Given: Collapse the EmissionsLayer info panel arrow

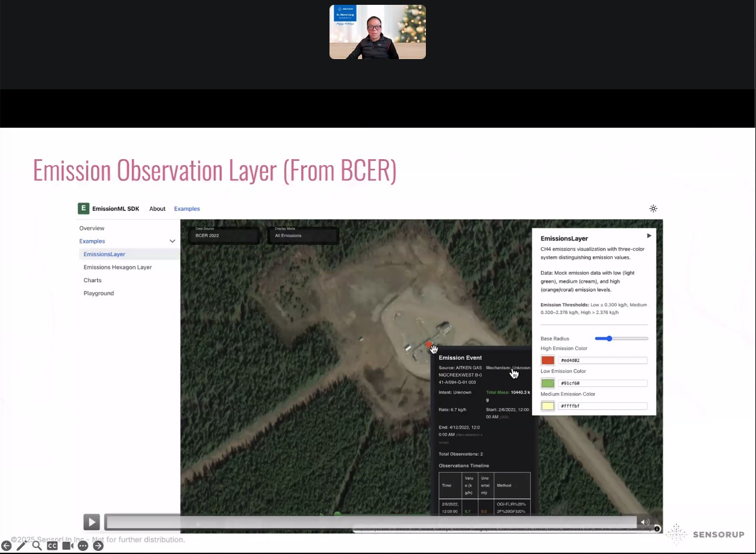Looking at the screenshot, I should pyautogui.click(x=649, y=236).
